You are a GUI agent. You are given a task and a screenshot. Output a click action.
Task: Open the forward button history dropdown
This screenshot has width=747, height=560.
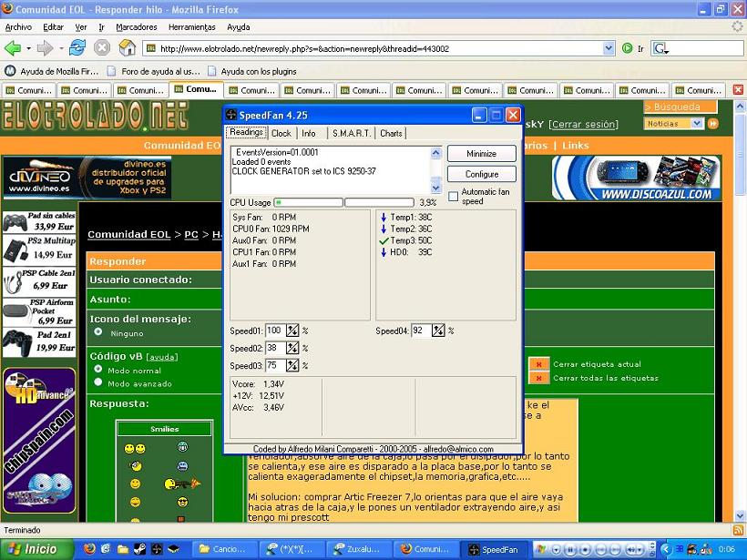[61, 48]
